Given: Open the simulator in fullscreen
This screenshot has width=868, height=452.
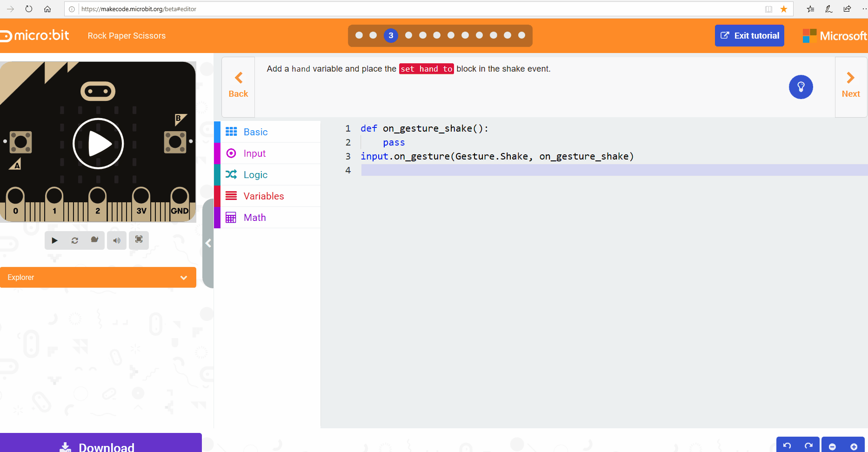Looking at the screenshot, I should pos(139,240).
